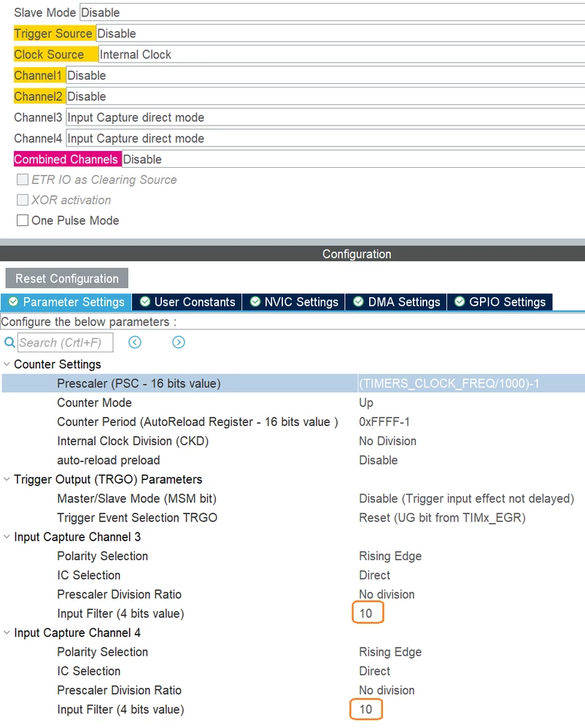Click the green check icon on DMA Settings tab
Screen dimensions: 585x728
click(358, 302)
